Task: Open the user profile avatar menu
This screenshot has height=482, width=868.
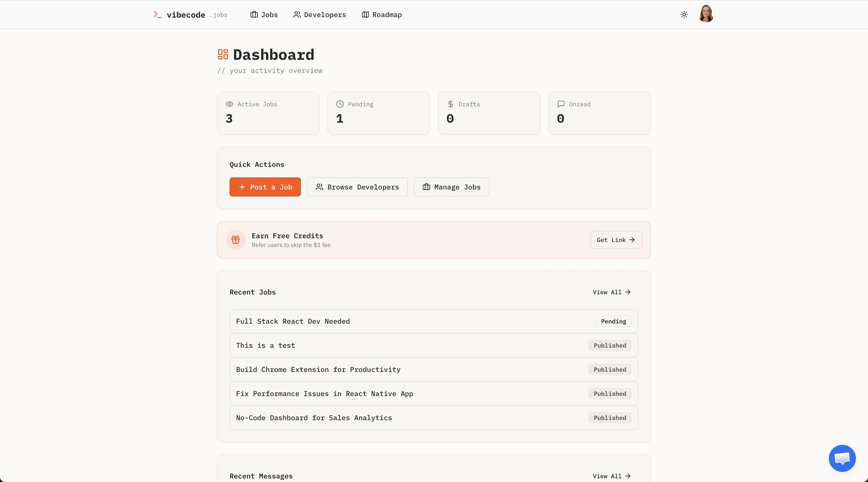Action: pos(706,14)
